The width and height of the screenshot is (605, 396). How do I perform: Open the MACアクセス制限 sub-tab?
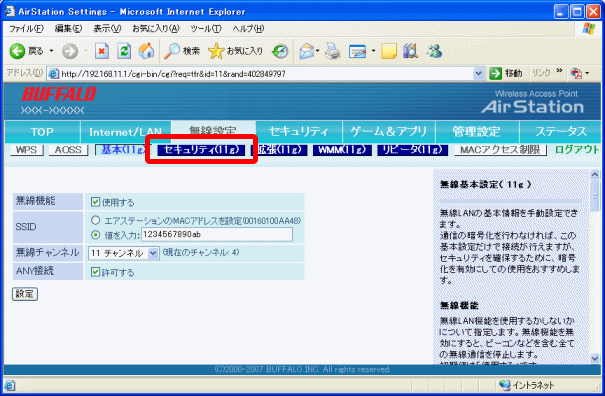click(500, 150)
